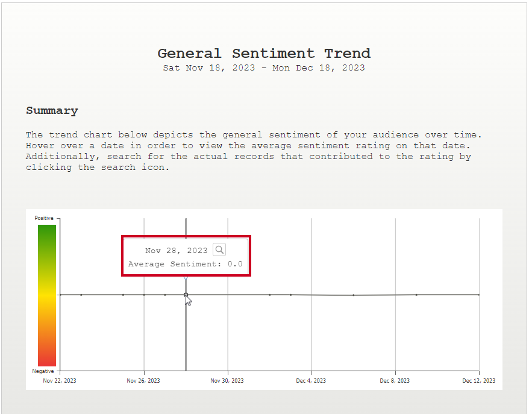Select the data point on Nov 26 gridline
Image resolution: width=532 pixels, height=414 pixels.
[144, 295]
